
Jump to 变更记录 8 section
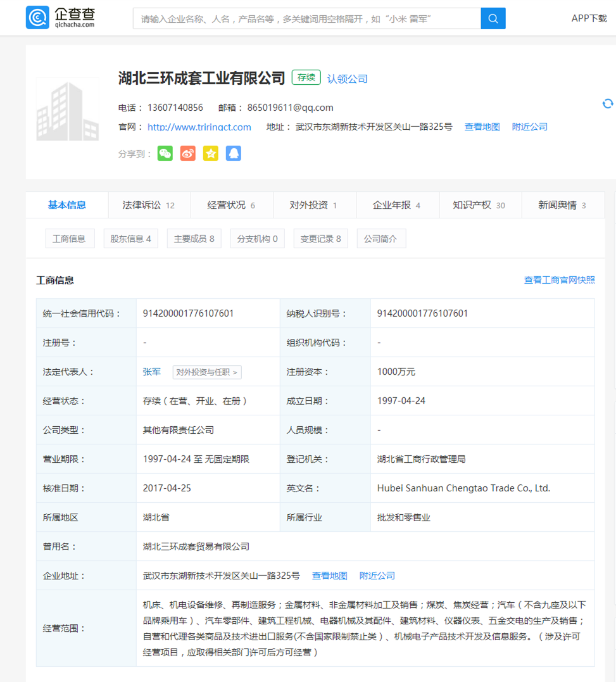tap(320, 239)
